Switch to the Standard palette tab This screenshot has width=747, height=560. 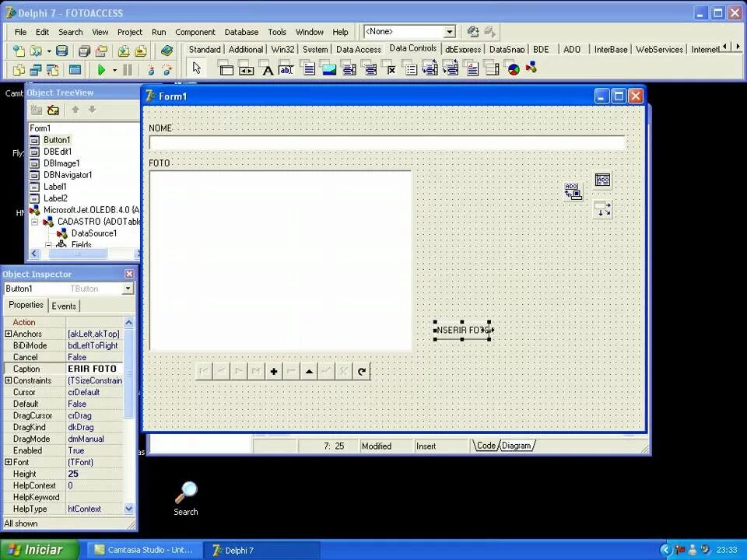[x=205, y=49]
